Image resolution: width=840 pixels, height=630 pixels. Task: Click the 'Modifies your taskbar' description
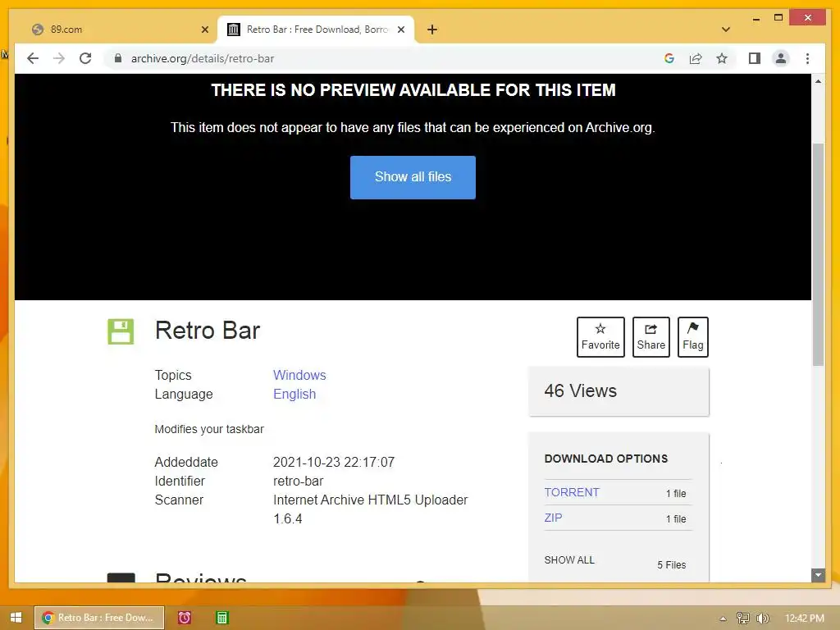click(209, 429)
